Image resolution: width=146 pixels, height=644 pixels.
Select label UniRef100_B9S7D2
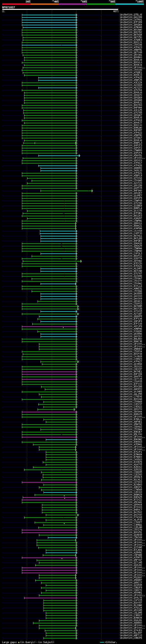pyautogui.click(x=131, y=32)
